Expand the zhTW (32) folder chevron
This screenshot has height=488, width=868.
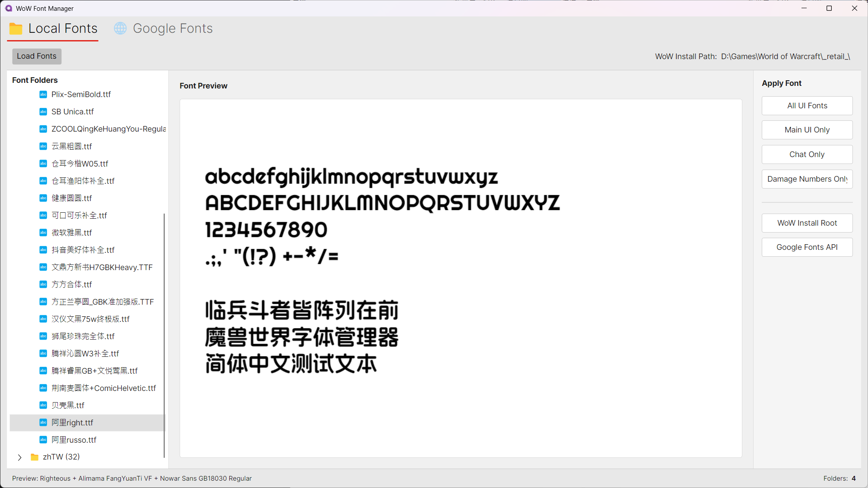pos(19,457)
